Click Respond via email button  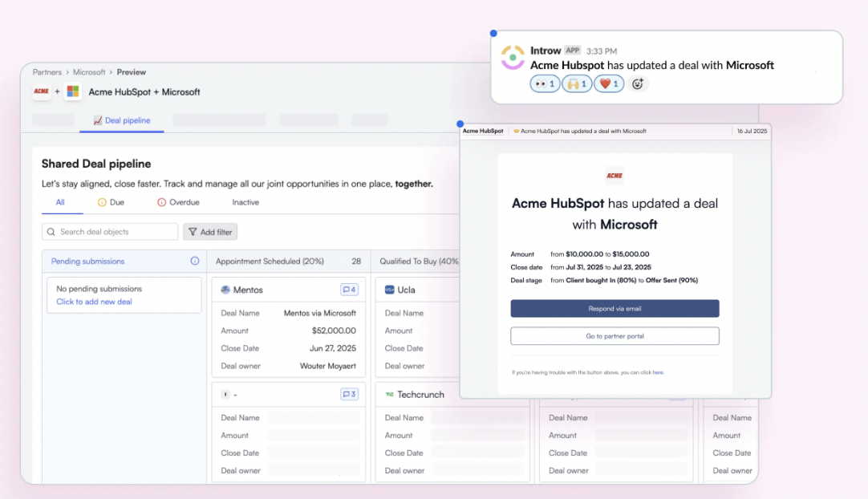(615, 309)
